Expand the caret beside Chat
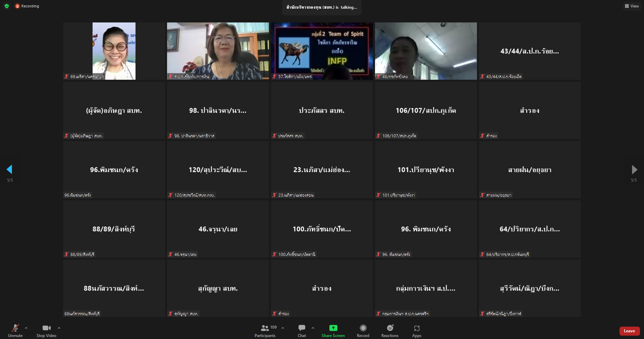The height and width of the screenshot is (339, 644). point(313,328)
